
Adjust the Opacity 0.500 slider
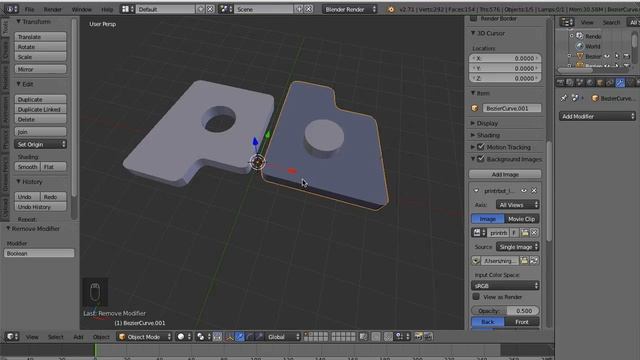[x=505, y=311]
